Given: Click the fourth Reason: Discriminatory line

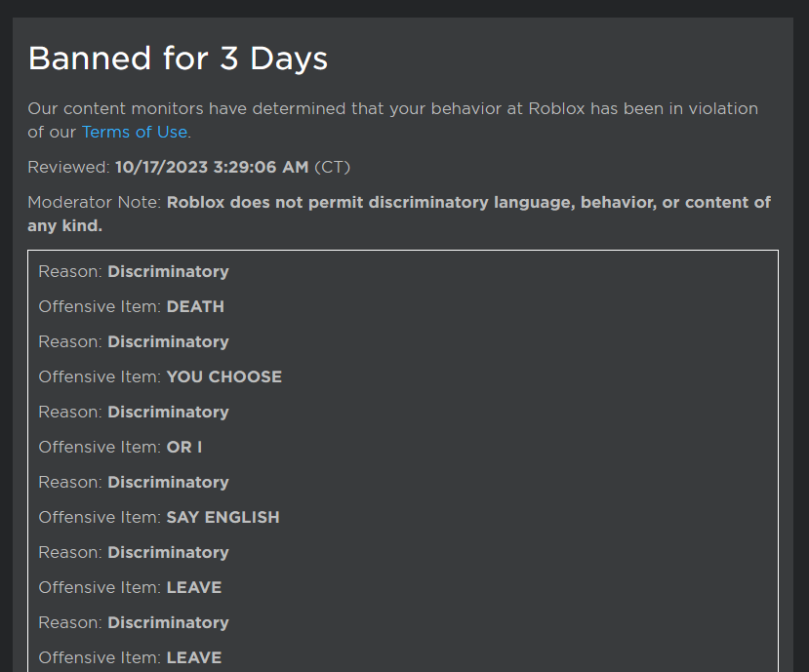Looking at the screenshot, I should pyautogui.click(x=134, y=482).
